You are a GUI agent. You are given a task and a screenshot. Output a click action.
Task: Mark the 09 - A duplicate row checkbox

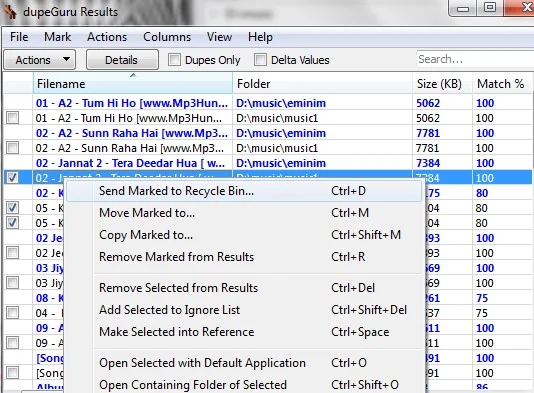click(13, 343)
